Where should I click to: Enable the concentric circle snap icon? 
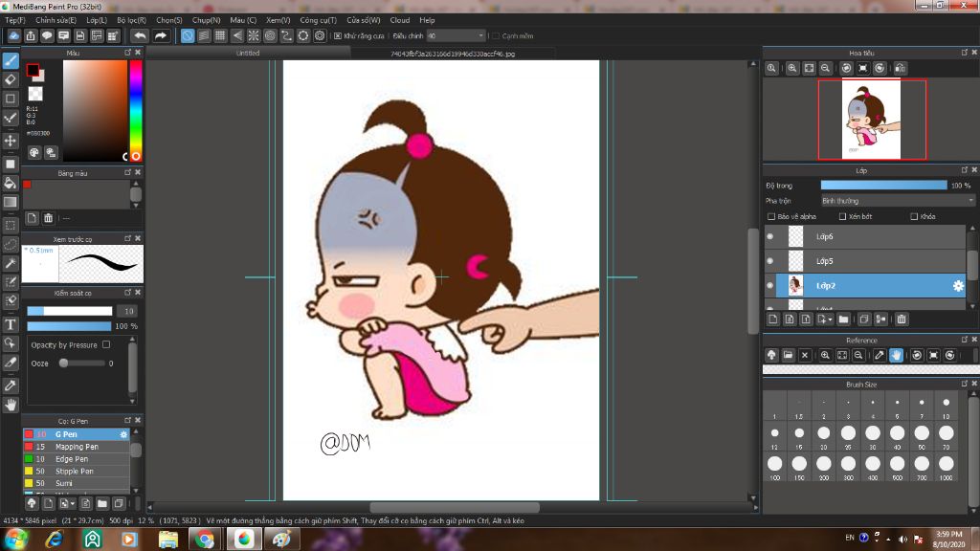[270, 35]
